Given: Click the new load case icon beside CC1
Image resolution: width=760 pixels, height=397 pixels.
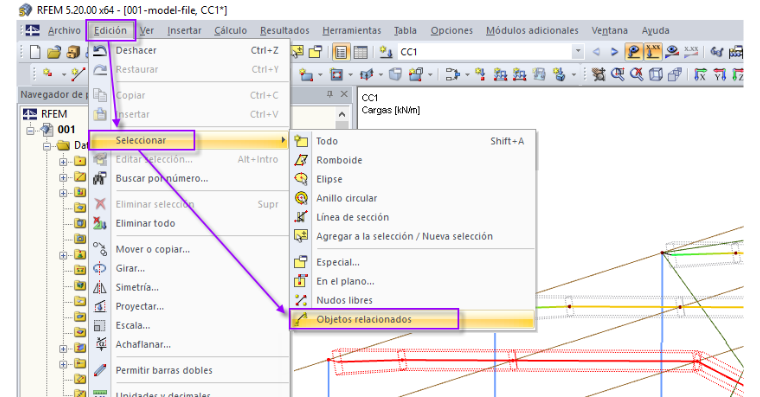Looking at the screenshot, I should tap(386, 52).
